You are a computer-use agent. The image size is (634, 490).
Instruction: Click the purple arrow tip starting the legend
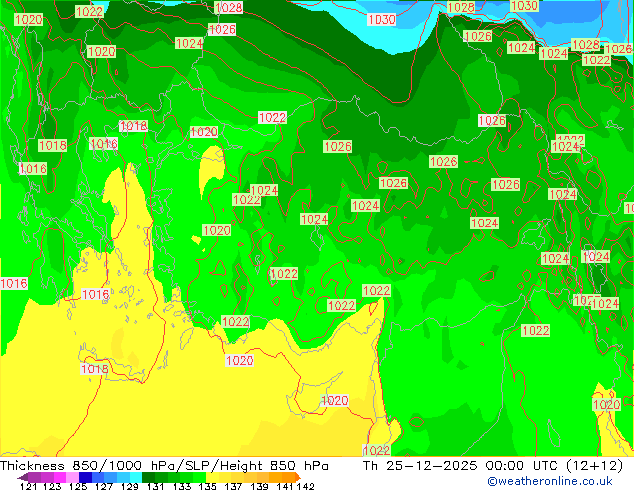(22, 477)
